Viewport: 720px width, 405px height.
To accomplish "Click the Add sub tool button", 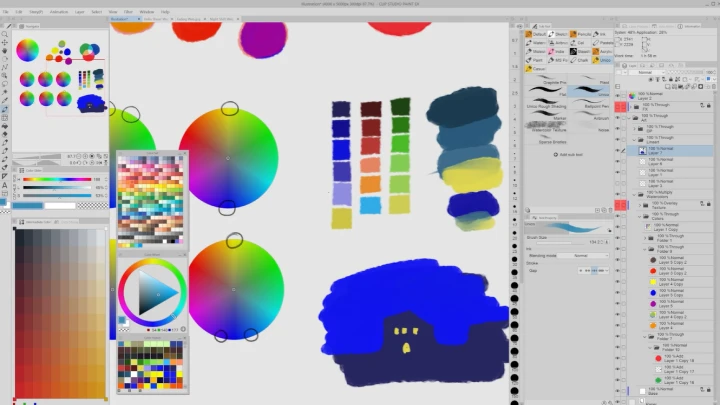I will pos(568,155).
